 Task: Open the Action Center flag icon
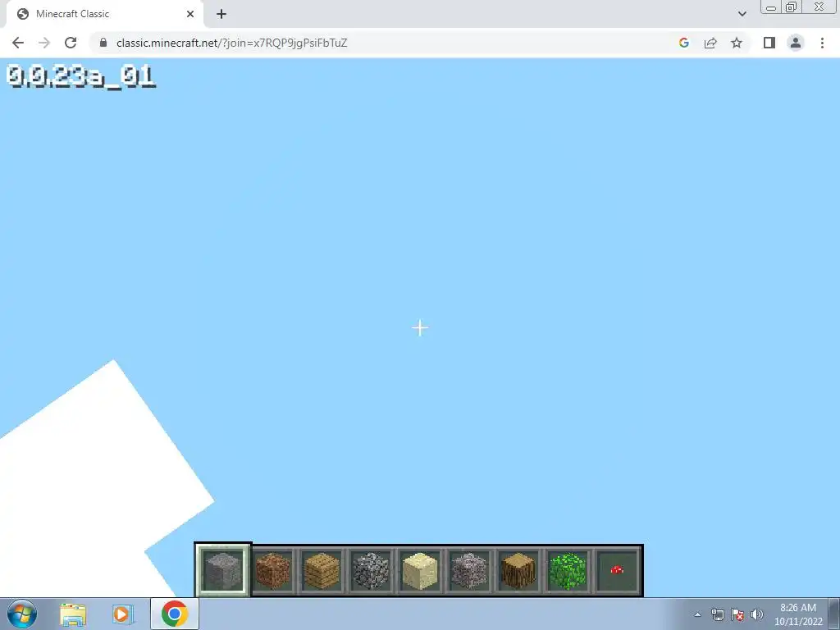tap(737, 614)
